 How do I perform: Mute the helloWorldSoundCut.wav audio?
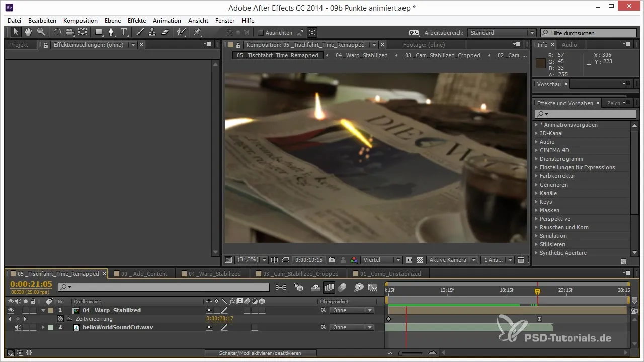(18, 327)
